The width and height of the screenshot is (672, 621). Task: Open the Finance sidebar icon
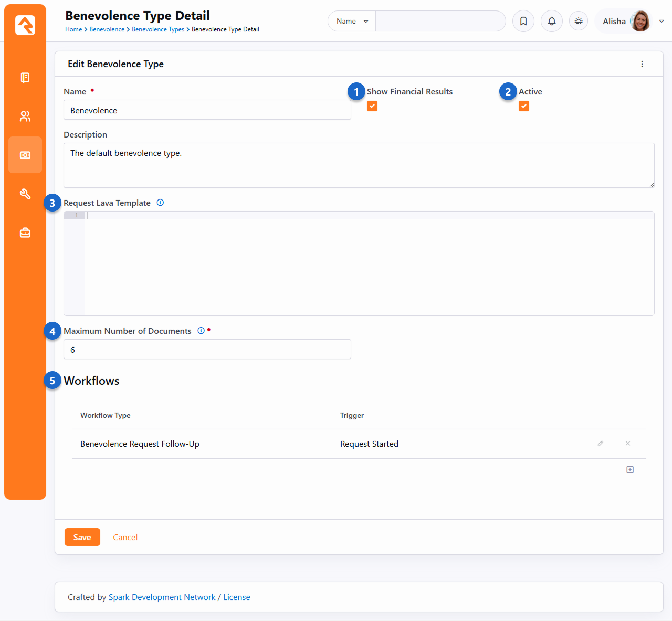[25, 155]
